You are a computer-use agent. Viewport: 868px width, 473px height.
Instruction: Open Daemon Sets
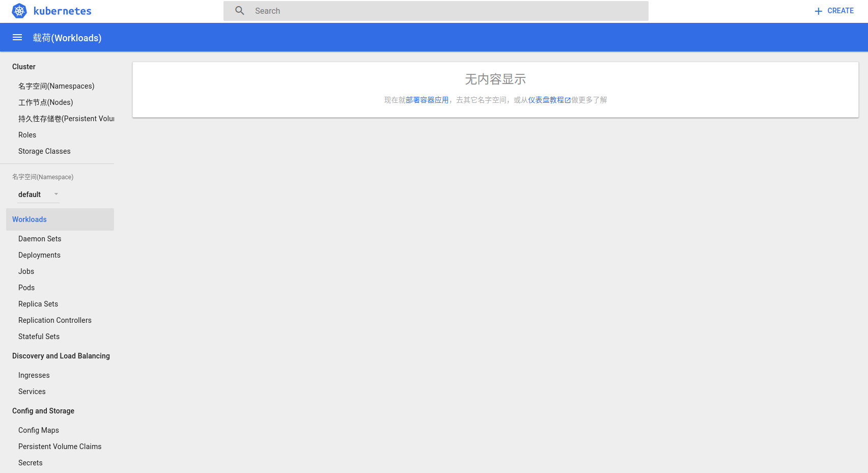click(40, 239)
